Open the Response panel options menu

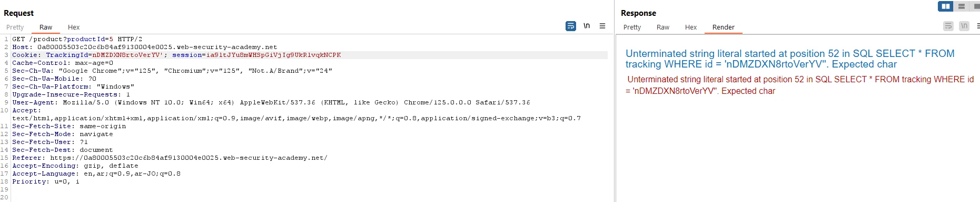click(x=978, y=26)
